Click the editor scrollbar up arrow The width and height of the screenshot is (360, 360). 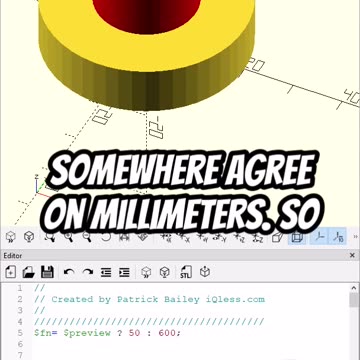354,288
